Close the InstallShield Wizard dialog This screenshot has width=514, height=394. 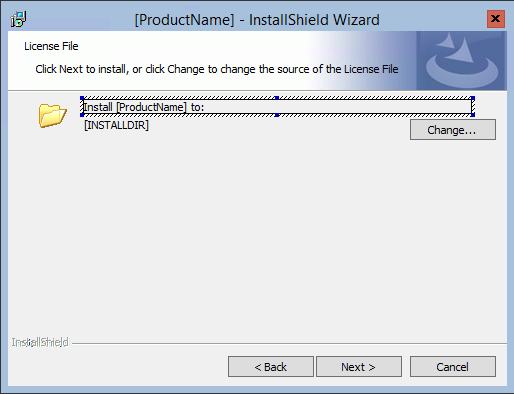tap(496, 19)
